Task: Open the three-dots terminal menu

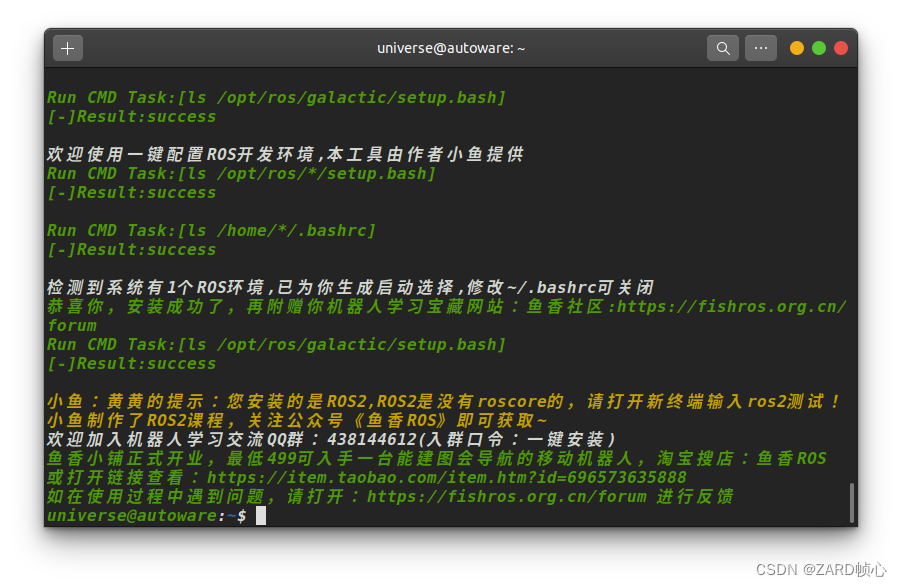Action: [761, 48]
